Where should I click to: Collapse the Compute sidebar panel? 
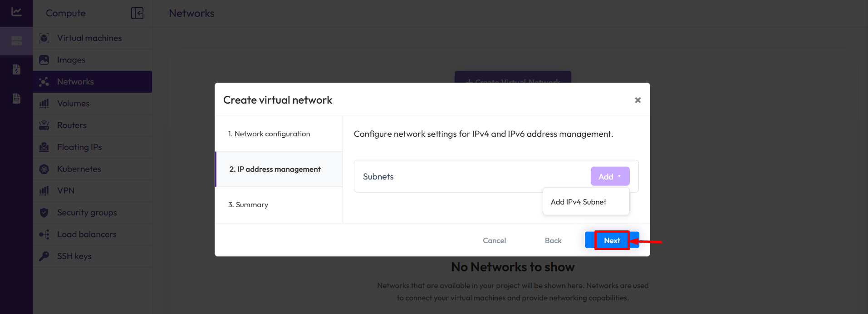[137, 13]
